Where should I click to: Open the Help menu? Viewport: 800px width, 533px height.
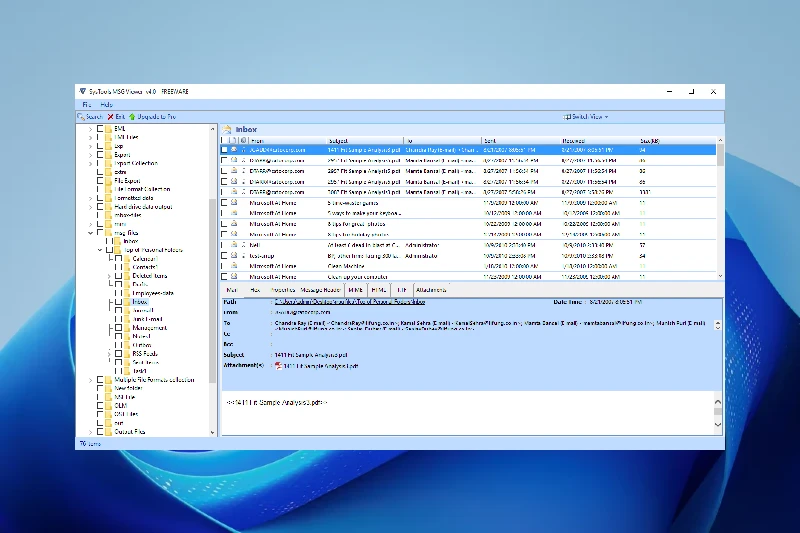106,105
